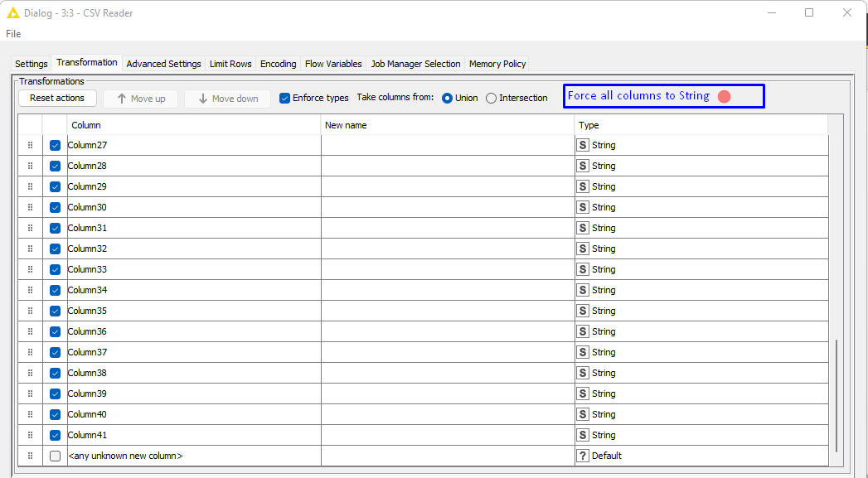
Task: Select the Column40 name cell
Action: [194, 414]
